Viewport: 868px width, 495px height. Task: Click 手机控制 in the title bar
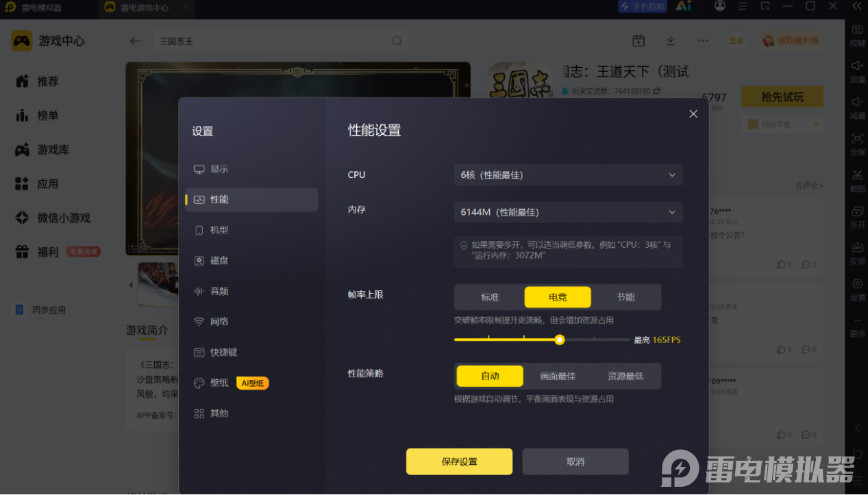coord(643,7)
